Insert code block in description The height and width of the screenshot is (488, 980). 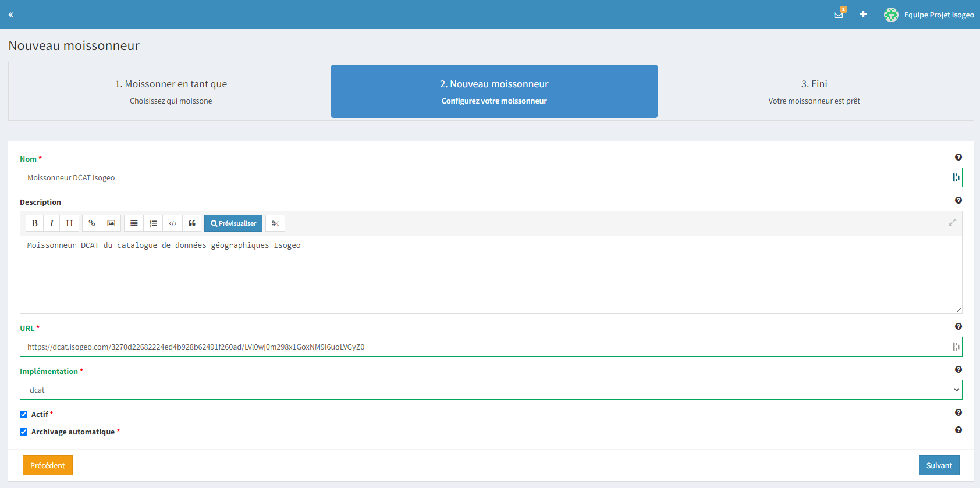(x=173, y=223)
